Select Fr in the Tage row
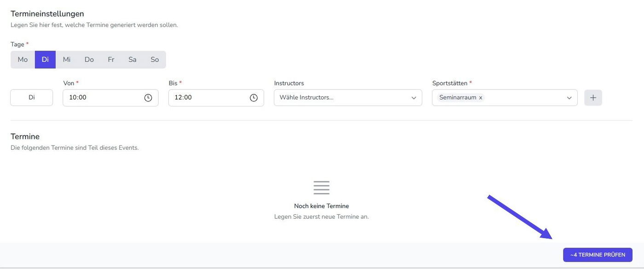This screenshot has width=644, height=269. click(111, 59)
